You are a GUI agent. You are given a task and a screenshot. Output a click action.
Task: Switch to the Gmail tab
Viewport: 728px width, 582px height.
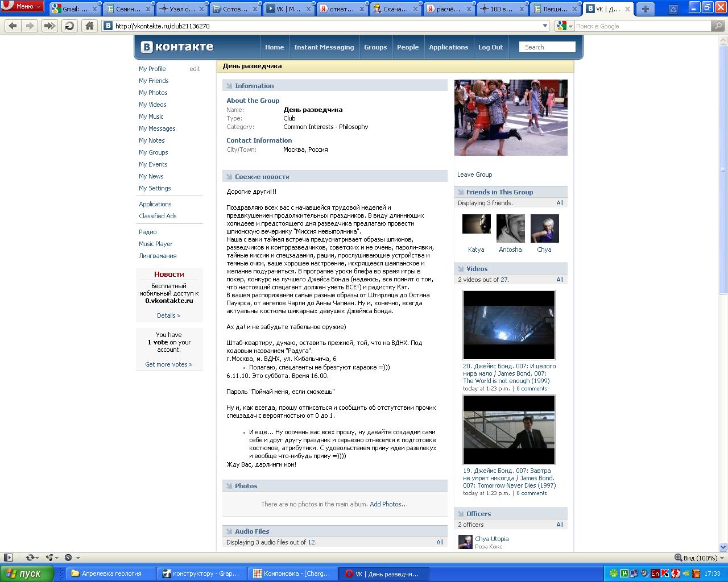point(75,9)
